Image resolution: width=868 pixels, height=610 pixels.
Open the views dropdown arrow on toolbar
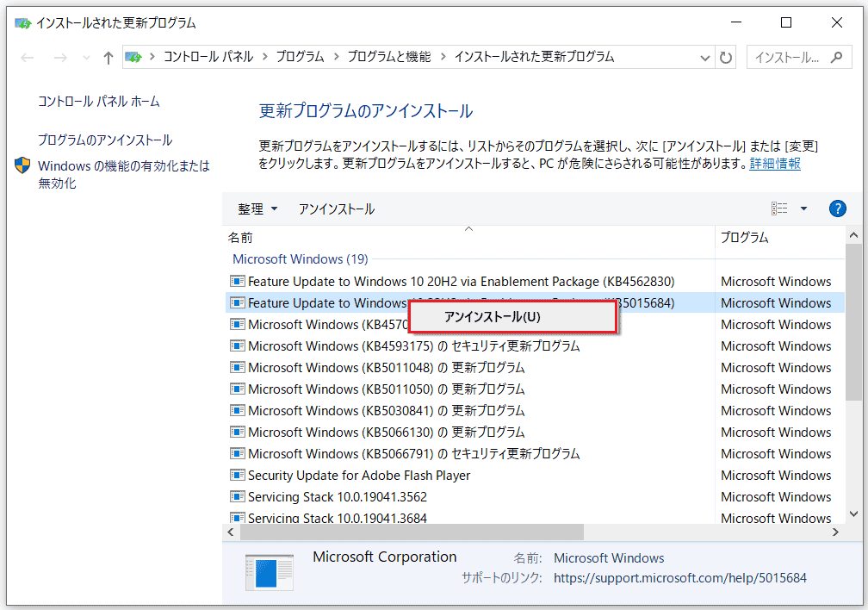(x=803, y=208)
